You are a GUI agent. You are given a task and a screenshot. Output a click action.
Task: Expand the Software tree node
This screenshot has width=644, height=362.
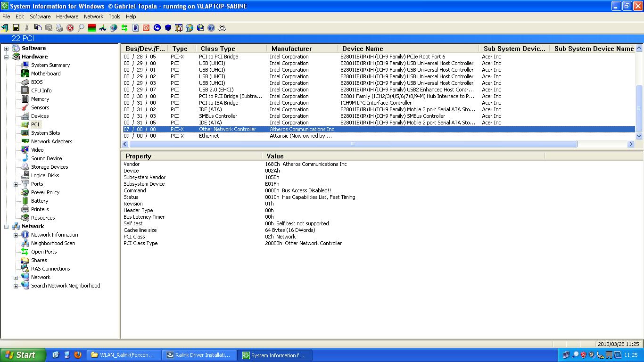coord(7,49)
